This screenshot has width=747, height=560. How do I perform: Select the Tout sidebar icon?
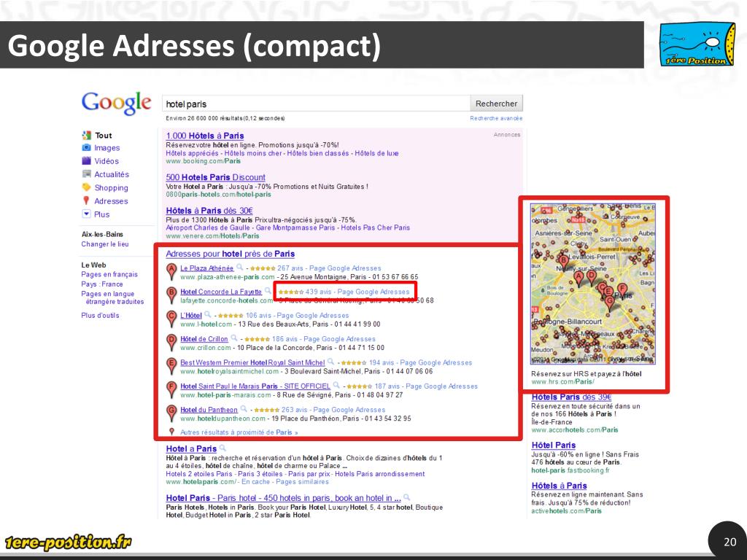[x=86, y=135]
